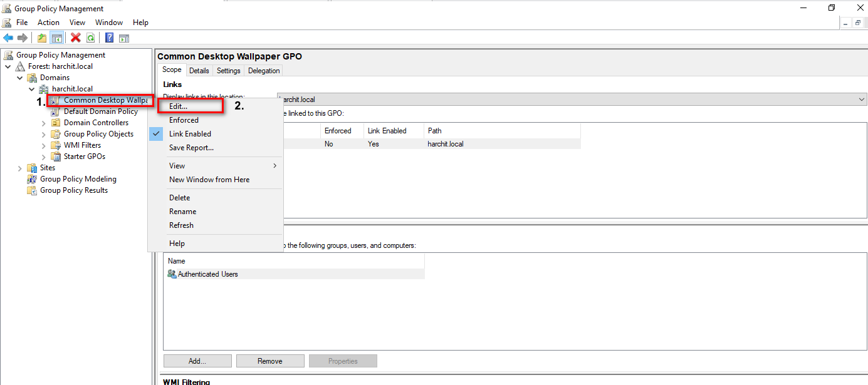Toggle Enforced option in context menu
Image resolution: width=868 pixels, height=385 pixels.
pyautogui.click(x=184, y=120)
